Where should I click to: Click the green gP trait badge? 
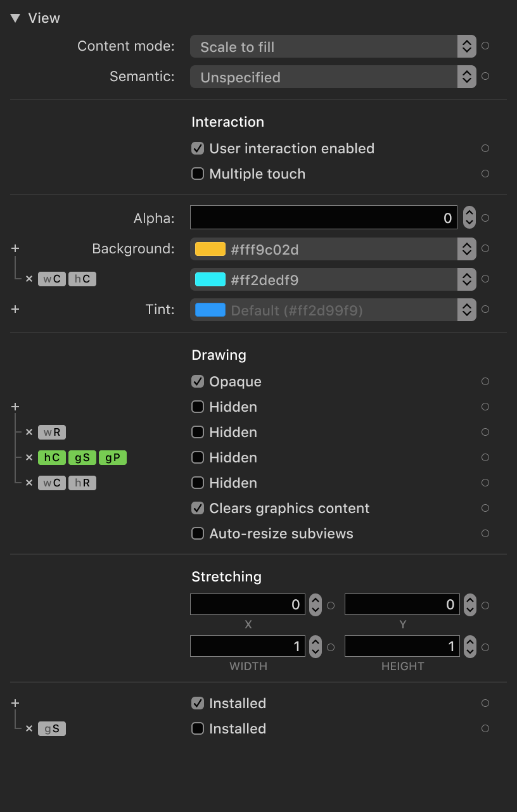pyautogui.click(x=112, y=457)
